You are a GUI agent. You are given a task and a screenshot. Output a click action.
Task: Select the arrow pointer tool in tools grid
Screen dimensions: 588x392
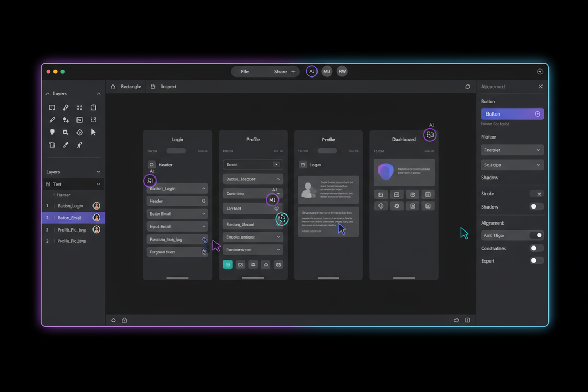[94, 132]
